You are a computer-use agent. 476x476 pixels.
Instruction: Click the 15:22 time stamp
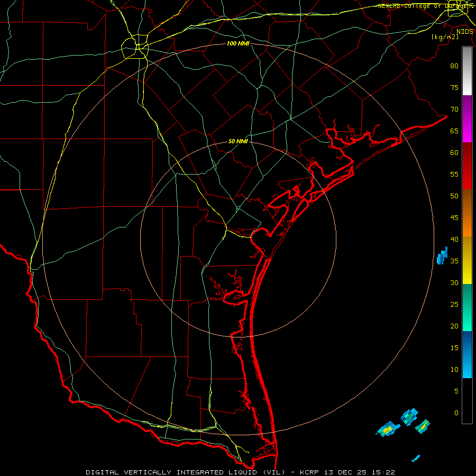[x=384, y=472]
